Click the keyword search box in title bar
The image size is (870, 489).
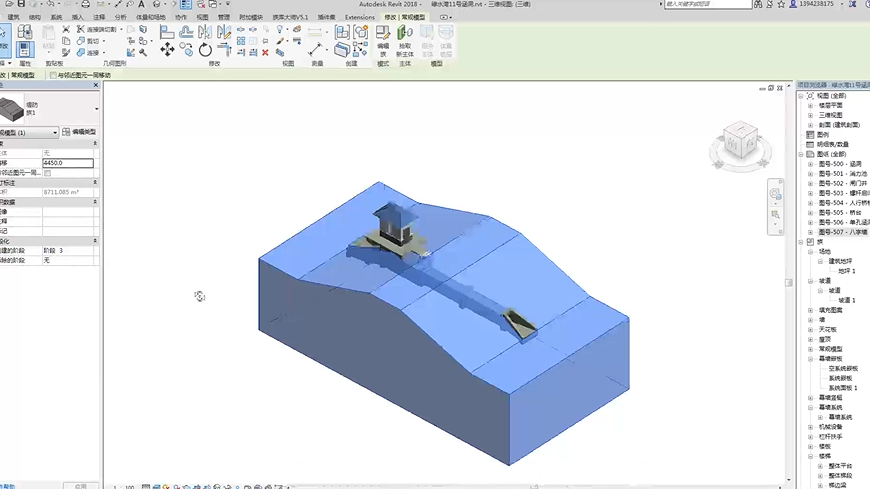coord(708,4)
